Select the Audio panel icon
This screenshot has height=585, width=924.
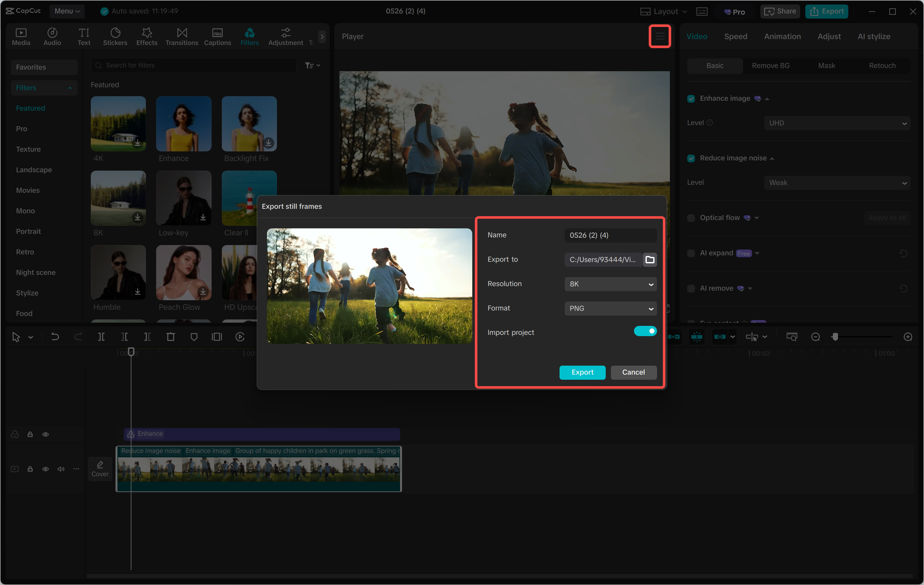click(52, 36)
